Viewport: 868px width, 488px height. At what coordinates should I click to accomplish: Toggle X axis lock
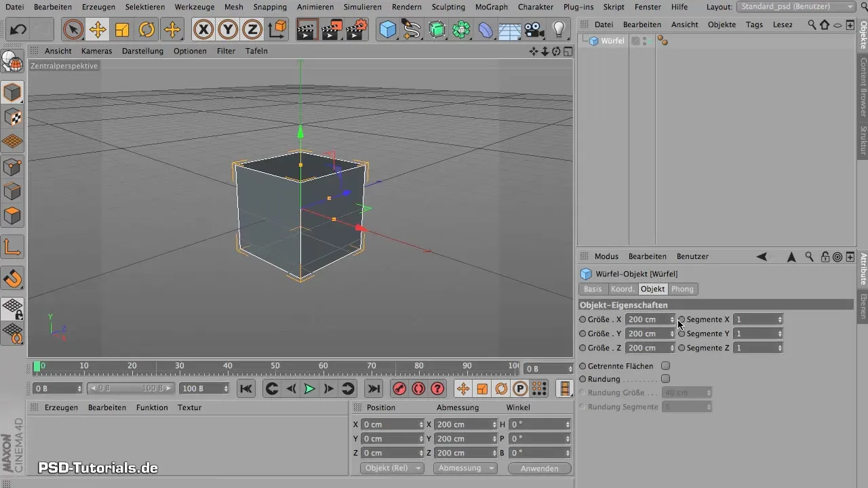pyautogui.click(x=203, y=30)
